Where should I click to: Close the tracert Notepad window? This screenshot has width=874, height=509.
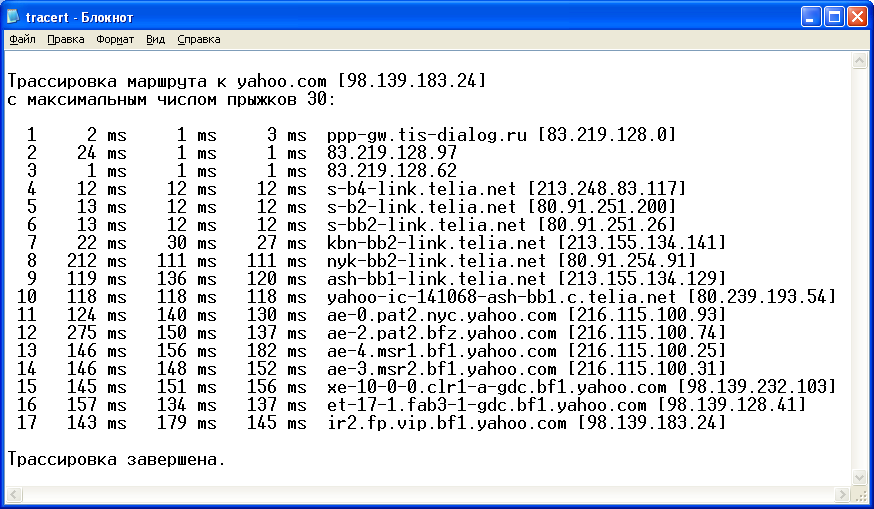point(857,17)
